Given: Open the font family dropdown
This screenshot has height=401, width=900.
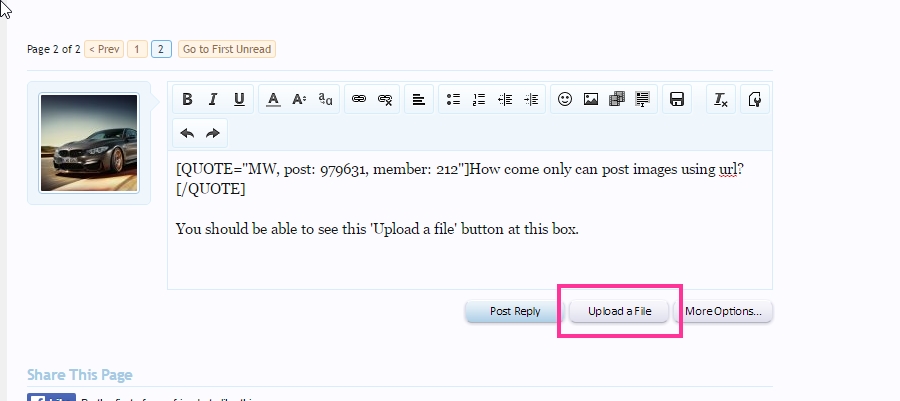Looking at the screenshot, I should tap(325, 99).
